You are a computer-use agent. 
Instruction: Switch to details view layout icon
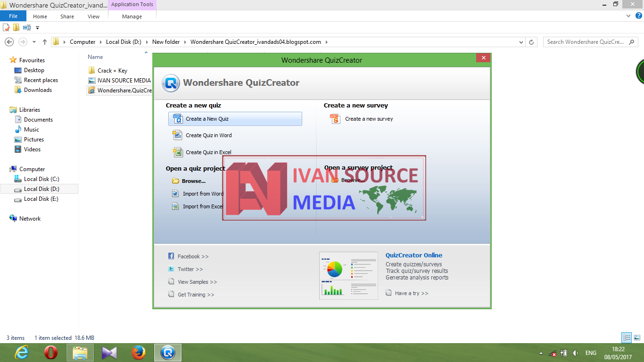[627, 337]
